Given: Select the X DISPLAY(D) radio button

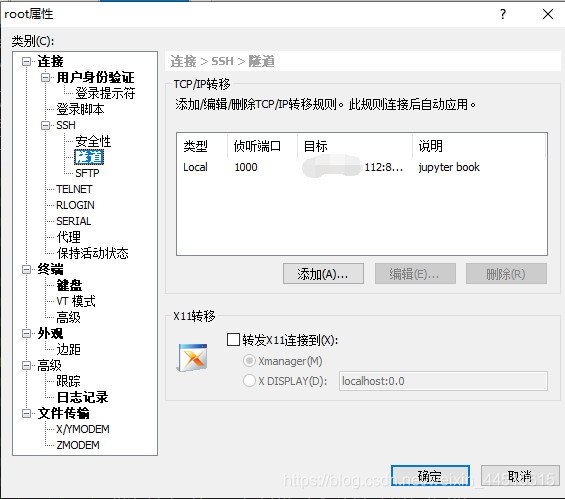Looking at the screenshot, I should tap(249, 381).
